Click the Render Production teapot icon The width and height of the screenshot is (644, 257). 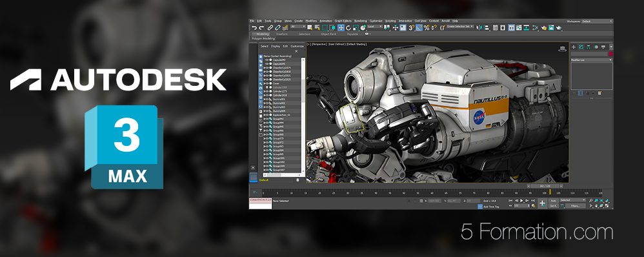(559, 28)
